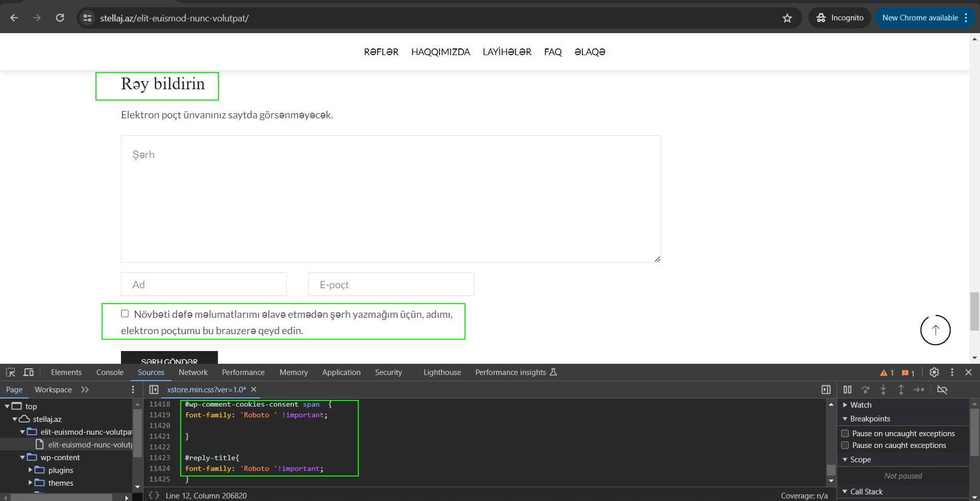This screenshot has width=980, height=501.
Task: Click the step debugger icon
Action: point(919,390)
